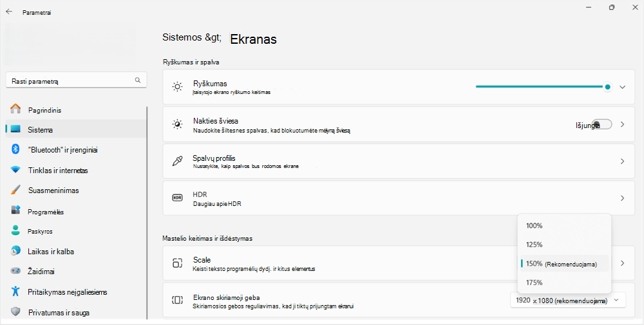Open the HDR settings row

[399, 198]
